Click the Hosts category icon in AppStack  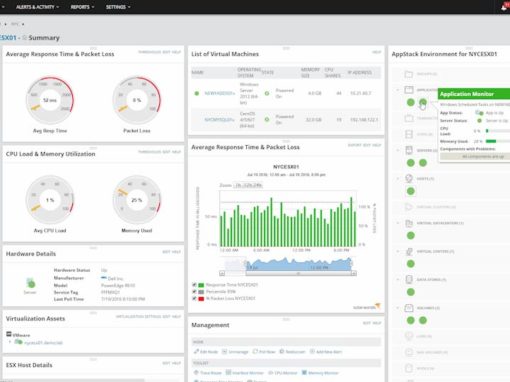409,178
